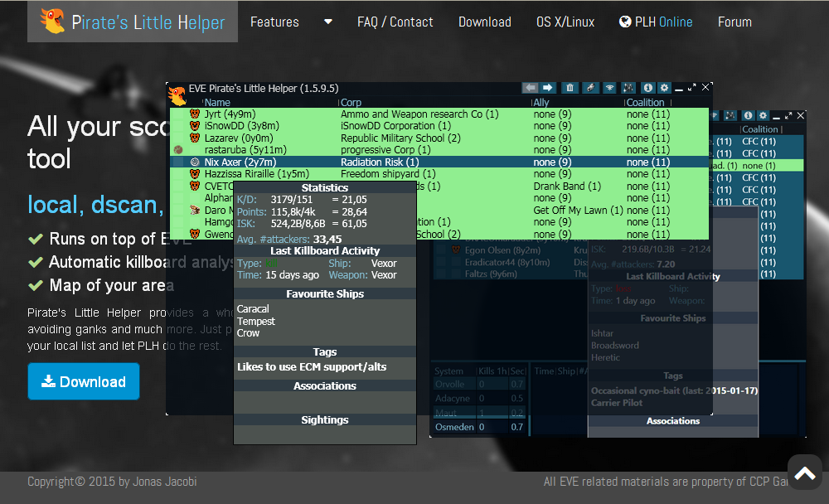
Task: Open the Features menu item
Action: (x=274, y=22)
